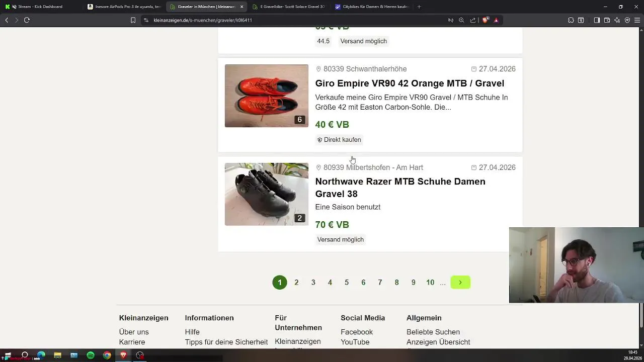This screenshot has height=362, width=644.
Task: Click 70 € VB price
Action: click(x=332, y=225)
